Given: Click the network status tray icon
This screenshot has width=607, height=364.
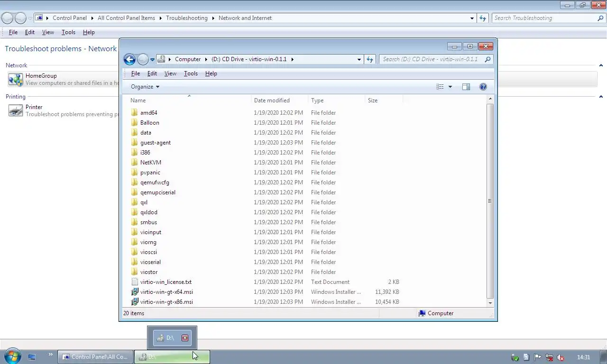Looking at the screenshot, I should [549, 357].
